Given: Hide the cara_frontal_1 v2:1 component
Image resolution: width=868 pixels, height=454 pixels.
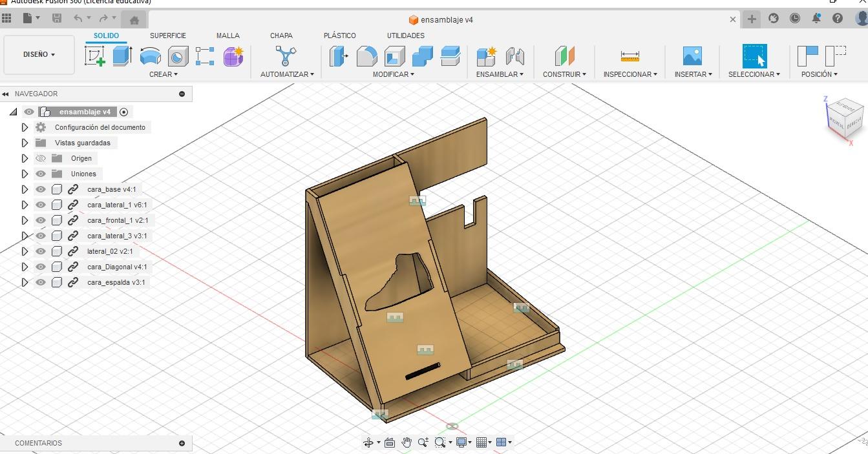Looking at the screenshot, I should [x=41, y=220].
